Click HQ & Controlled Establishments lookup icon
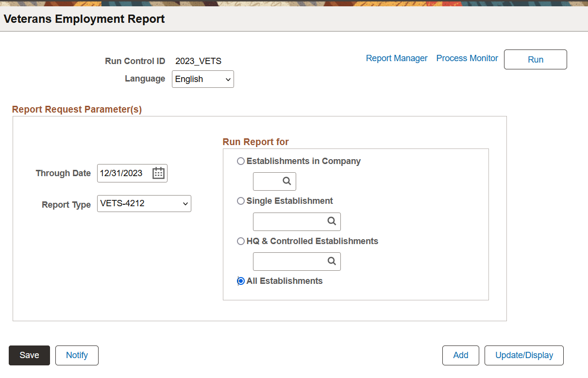This screenshot has height=378, width=588. (332, 261)
